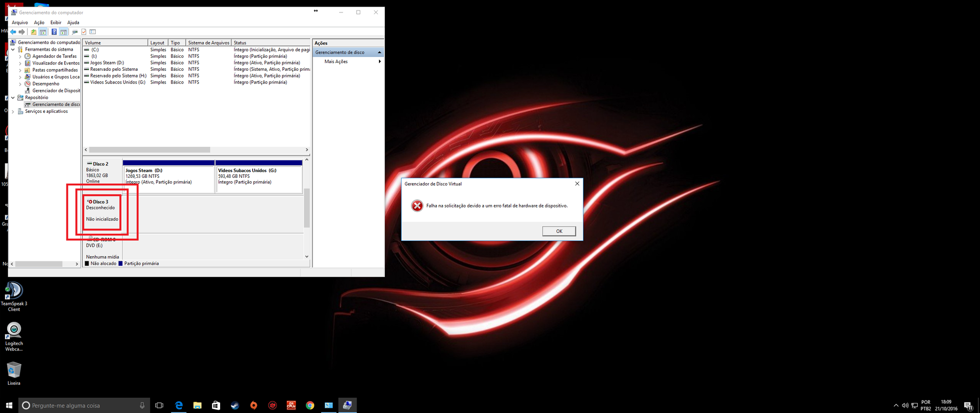980x413 pixels.
Task: Click the Cortana microphone icon
Action: click(x=142, y=405)
